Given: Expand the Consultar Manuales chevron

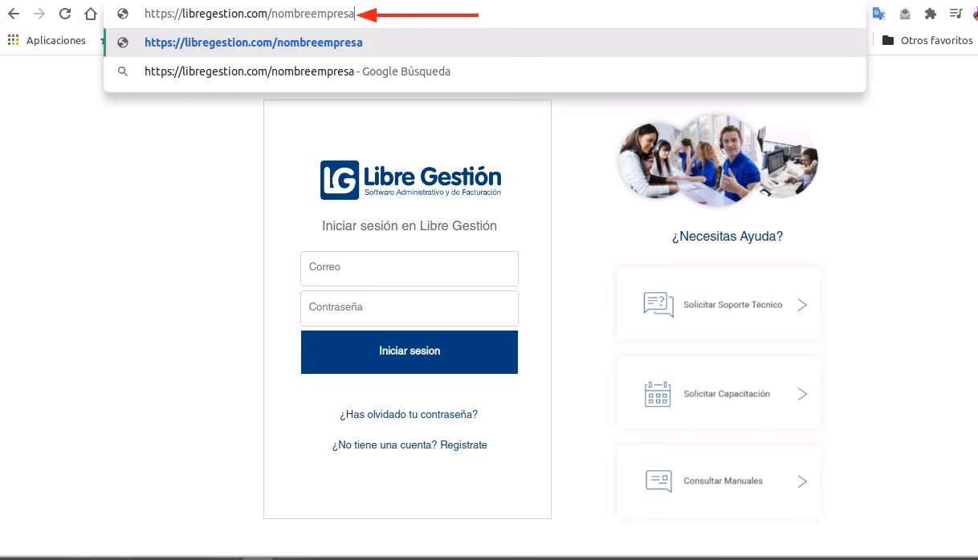Looking at the screenshot, I should coord(802,481).
